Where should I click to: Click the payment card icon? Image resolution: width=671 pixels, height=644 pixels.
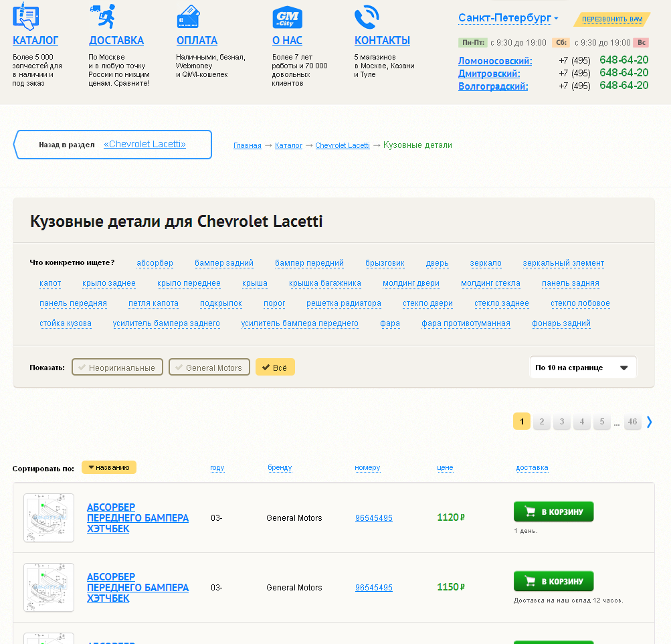tap(188, 17)
